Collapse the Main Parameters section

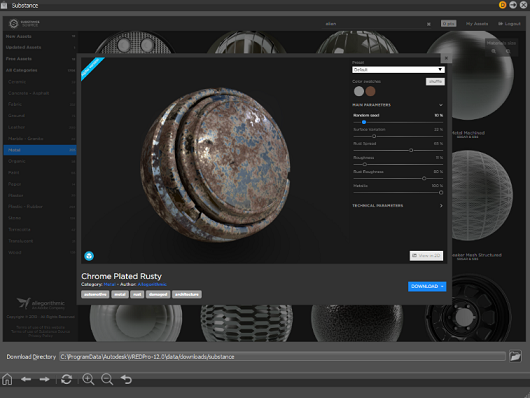point(441,105)
